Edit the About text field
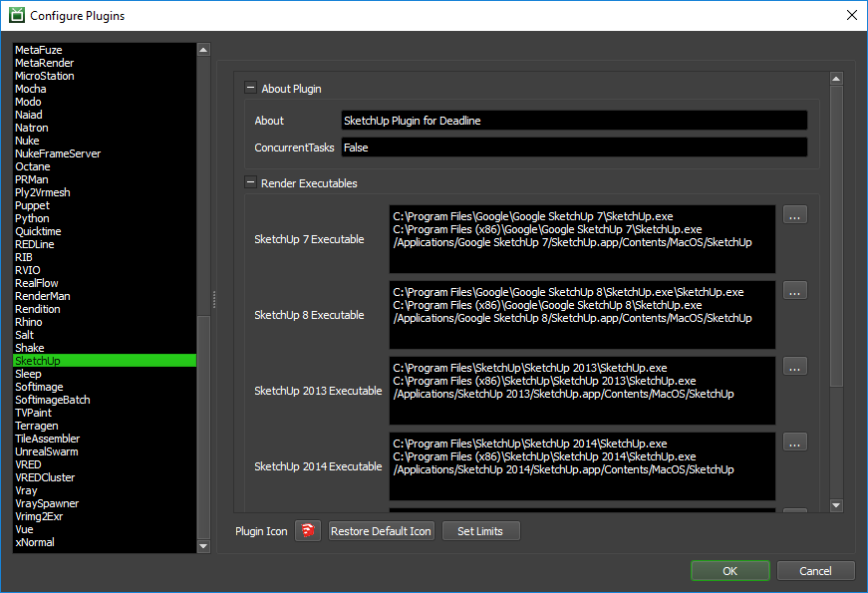868x593 pixels. [x=574, y=121]
